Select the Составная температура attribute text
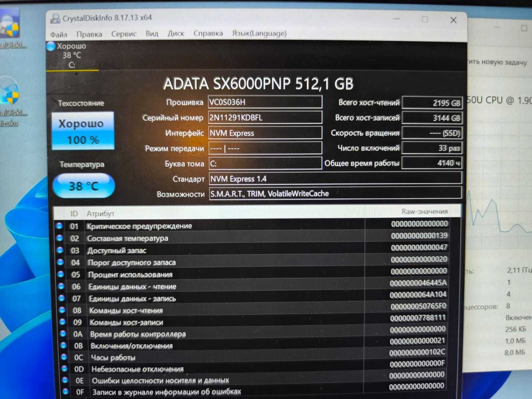Screen dimensions: 532x399 click(128, 238)
